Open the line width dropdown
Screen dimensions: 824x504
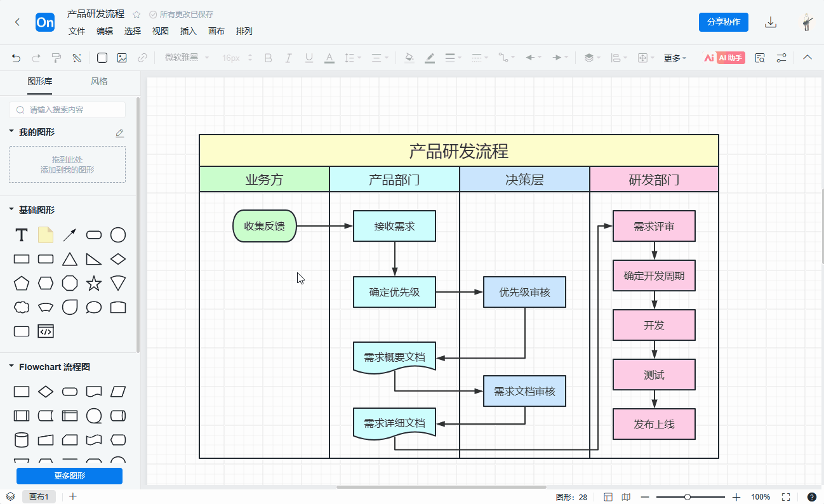(453, 58)
